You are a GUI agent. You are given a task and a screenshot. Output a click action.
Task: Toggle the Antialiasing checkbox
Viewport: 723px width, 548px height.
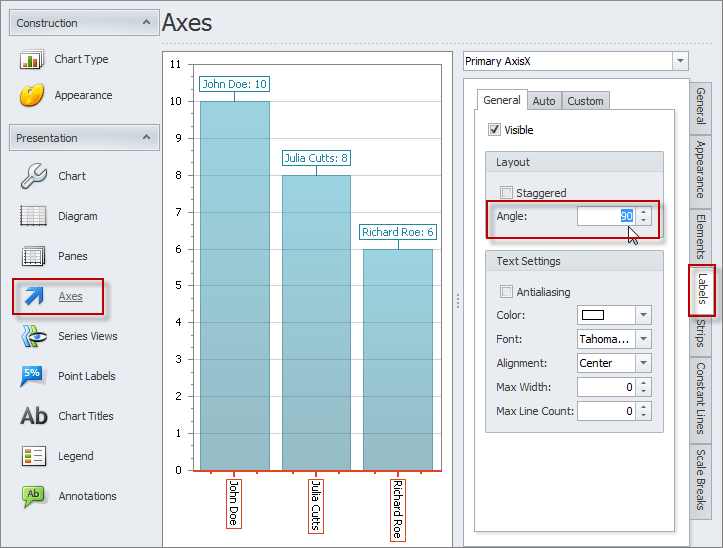(x=507, y=292)
